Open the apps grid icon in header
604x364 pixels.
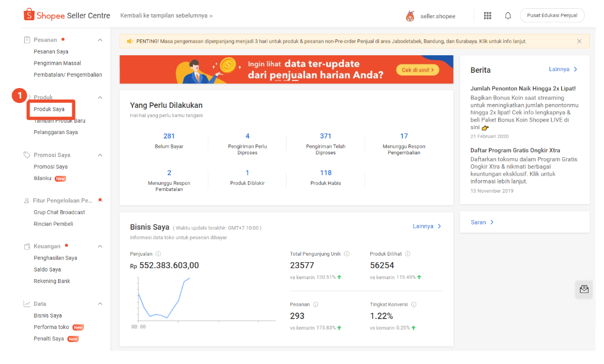487,16
